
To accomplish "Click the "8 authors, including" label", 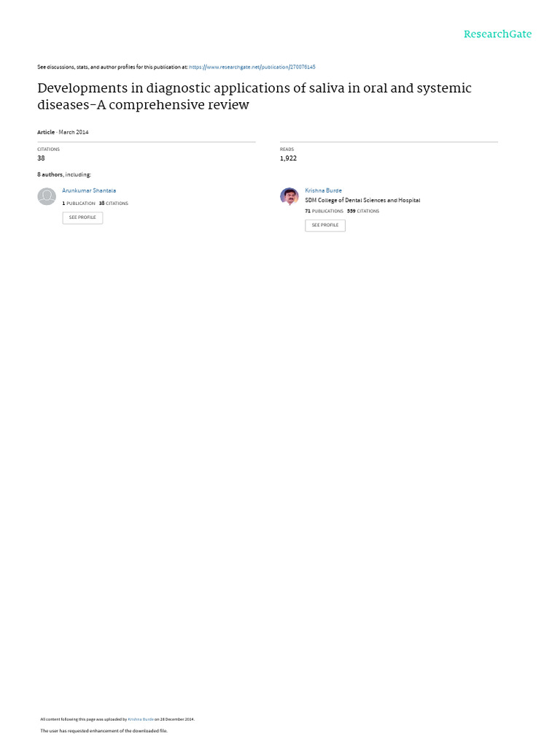I will [x=64, y=175].
